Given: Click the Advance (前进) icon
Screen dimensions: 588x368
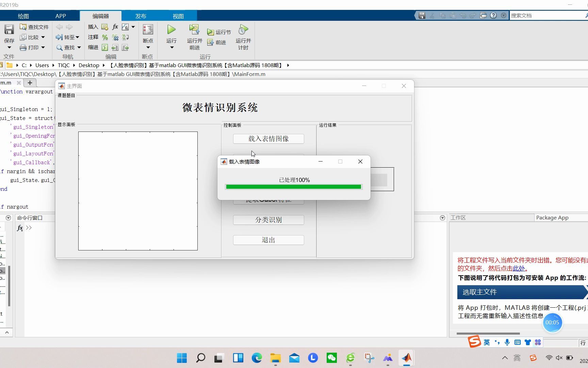Looking at the screenshot, I should (x=211, y=42).
